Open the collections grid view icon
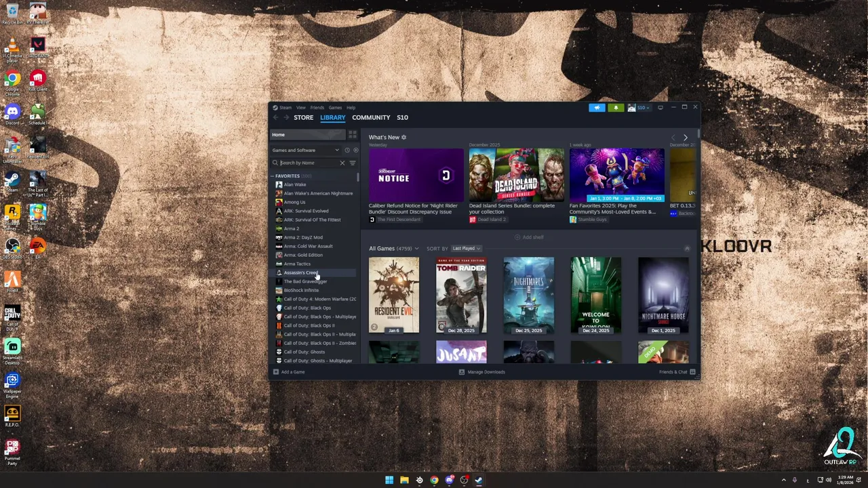This screenshot has width=868, height=488. point(352,135)
